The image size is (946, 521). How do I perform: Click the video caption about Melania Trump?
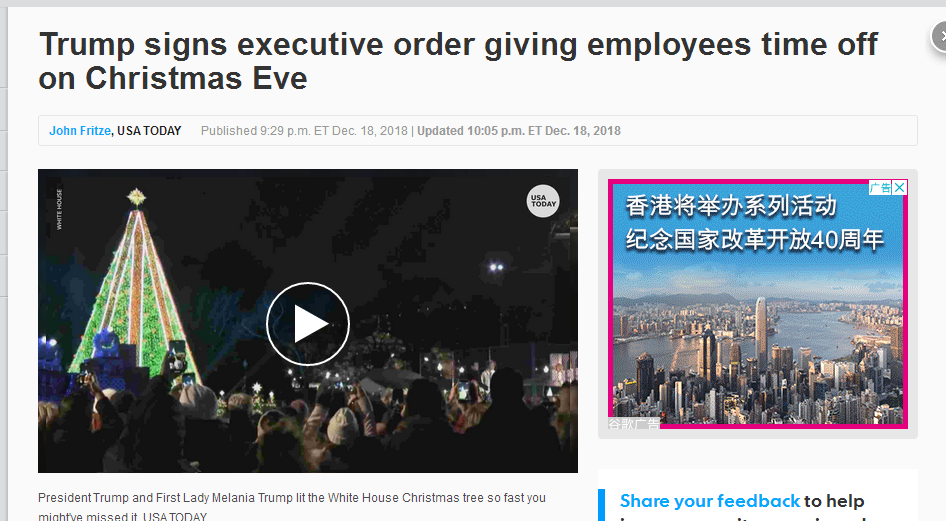point(292,507)
